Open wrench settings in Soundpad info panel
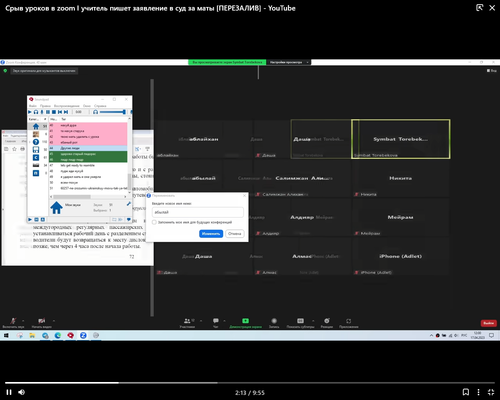Screen dimensions: 500x400 [129, 204]
